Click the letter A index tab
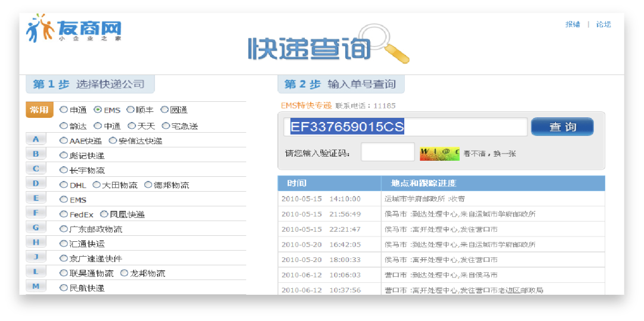This screenshot has width=644, height=321. [x=36, y=139]
